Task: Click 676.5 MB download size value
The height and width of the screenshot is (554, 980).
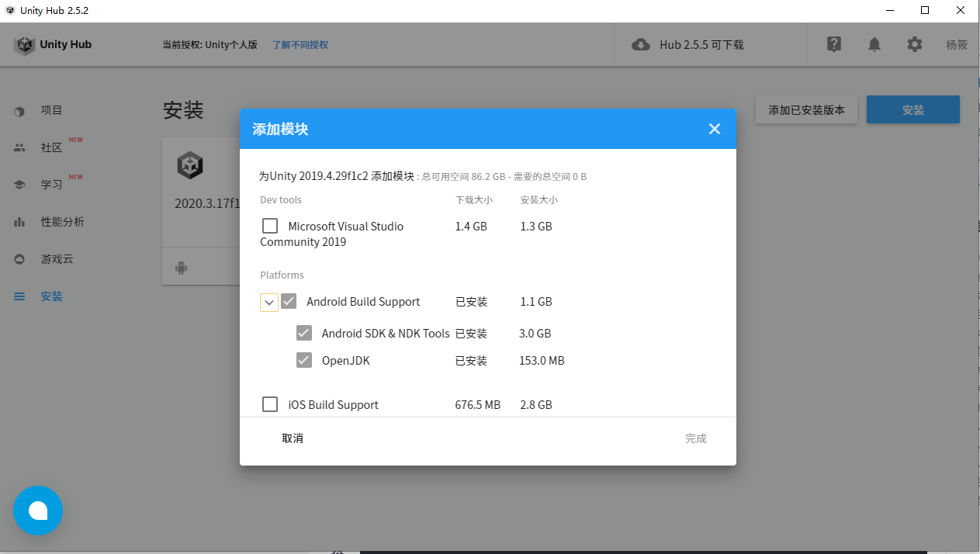Action: [x=478, y=405]
